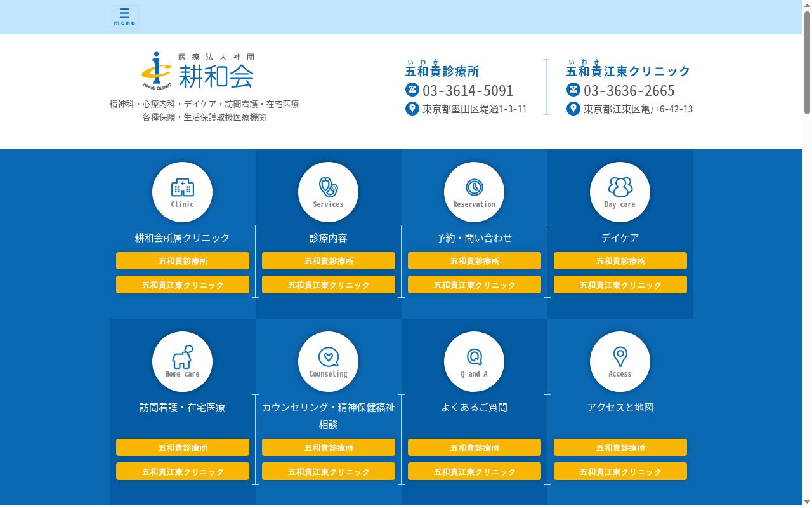
Task: Click heading 耕和会所属クリニック
Action: tap(183, 238)
